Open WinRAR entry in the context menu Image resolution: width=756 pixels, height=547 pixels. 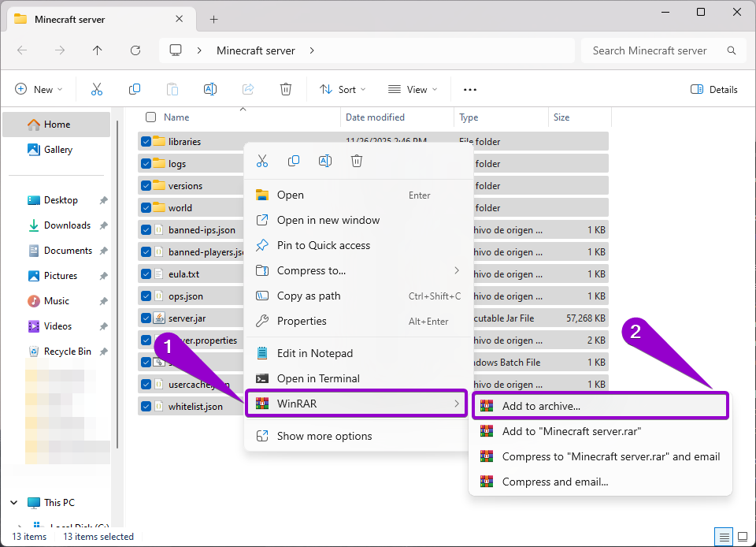(356, 404)
